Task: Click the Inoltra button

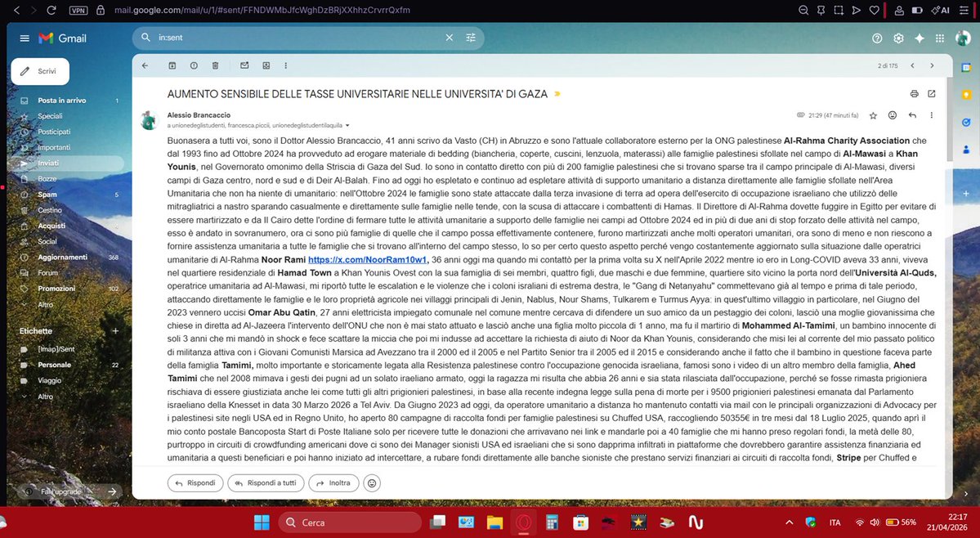Action: click(x=333, y=483)
